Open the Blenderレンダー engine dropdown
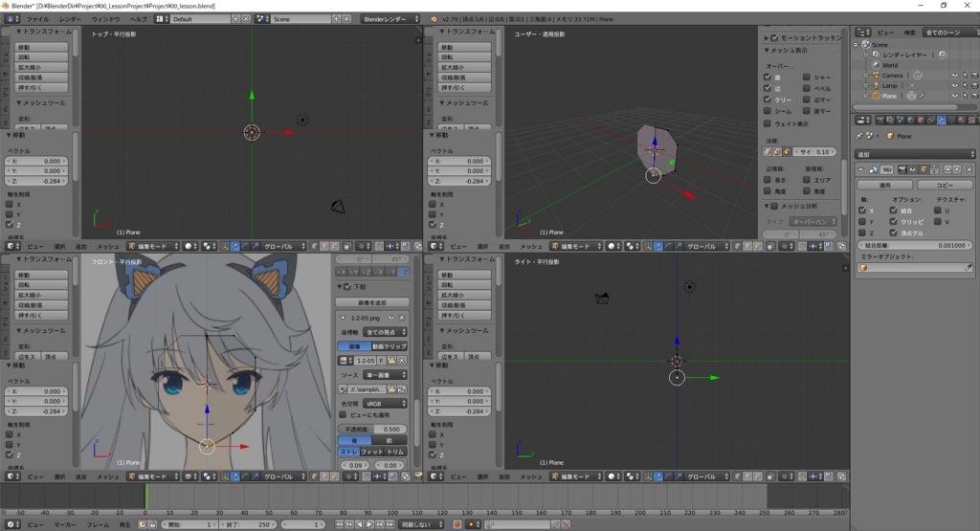 click(x=391, y=19)
